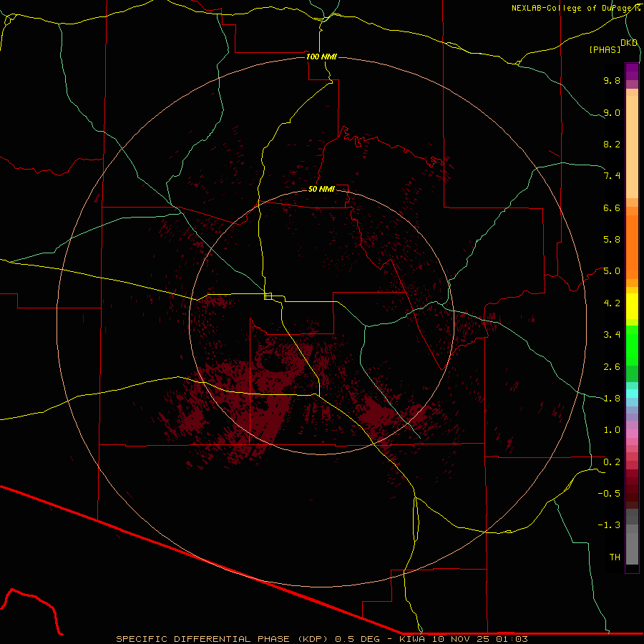Click the 9.8 scale value label
644x644 pixels.
point(612,80)
